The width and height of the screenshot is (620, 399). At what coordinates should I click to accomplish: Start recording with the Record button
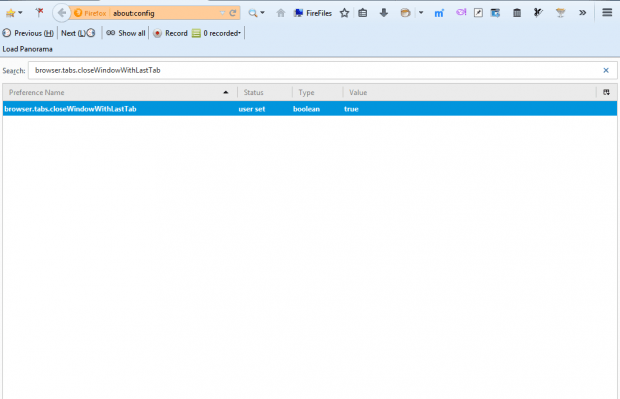(170, 33)
